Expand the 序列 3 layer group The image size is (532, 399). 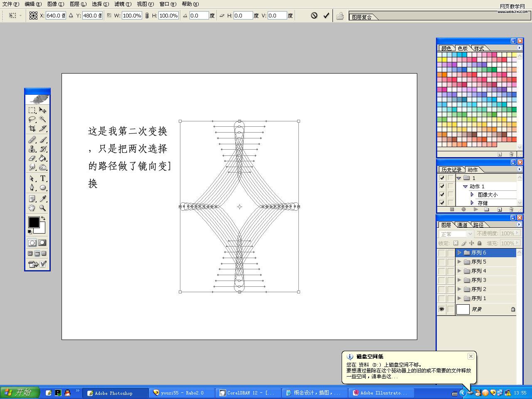click(x=459, y=280)
